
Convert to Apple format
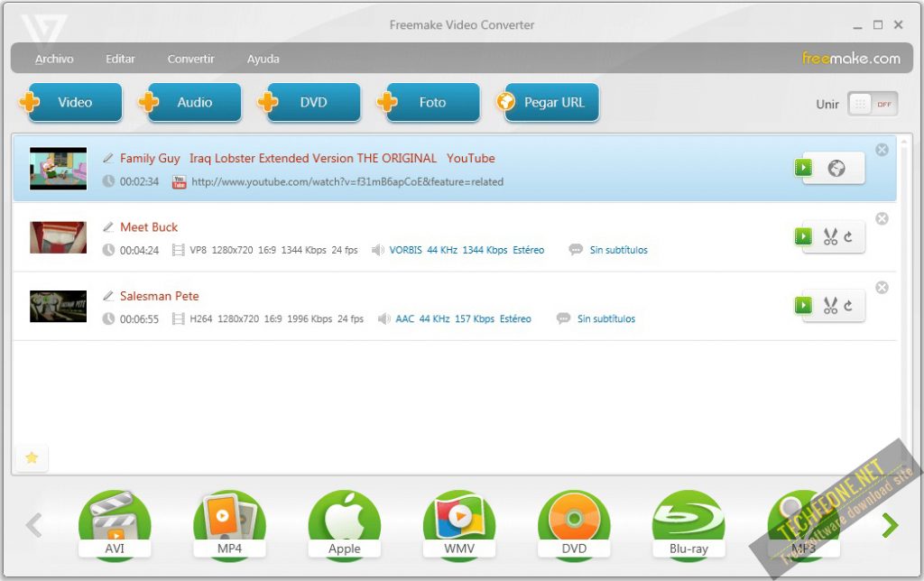[344, 525]
